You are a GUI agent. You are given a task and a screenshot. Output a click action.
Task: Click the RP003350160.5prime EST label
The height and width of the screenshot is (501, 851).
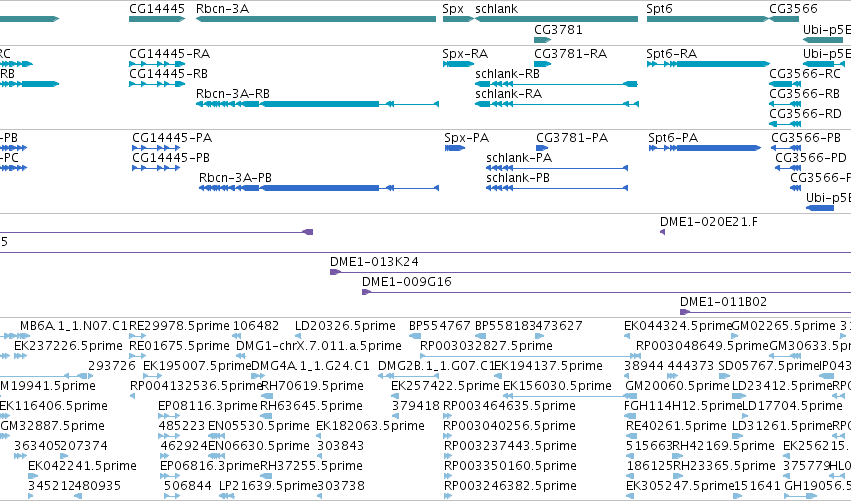[x=510, y=466]
